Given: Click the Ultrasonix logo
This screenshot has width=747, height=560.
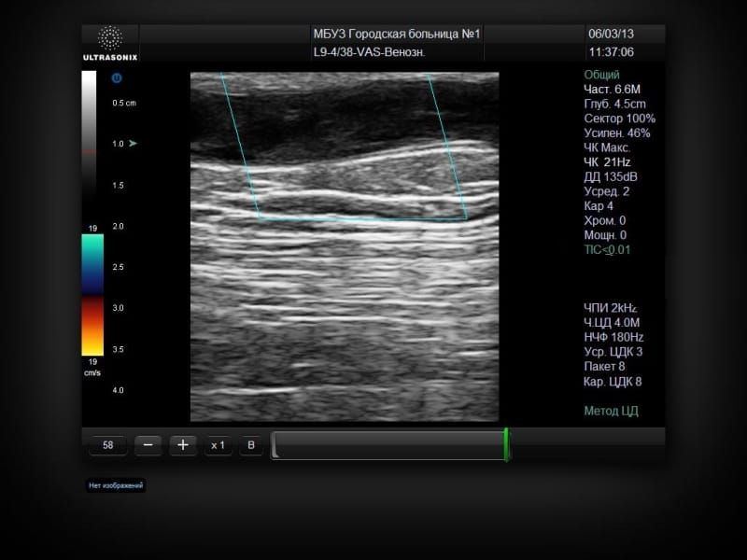Looking at the screenshot, I should click(x=110, y=43).
